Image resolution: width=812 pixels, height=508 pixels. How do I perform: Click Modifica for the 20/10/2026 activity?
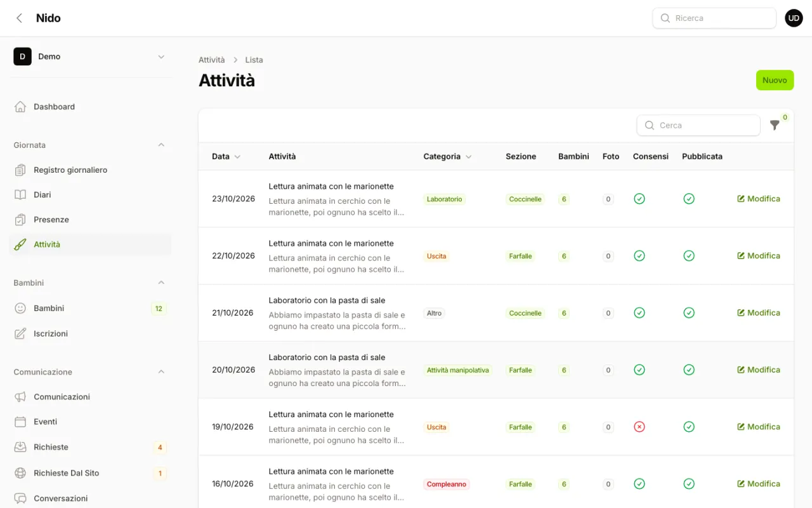pos(759,370)
